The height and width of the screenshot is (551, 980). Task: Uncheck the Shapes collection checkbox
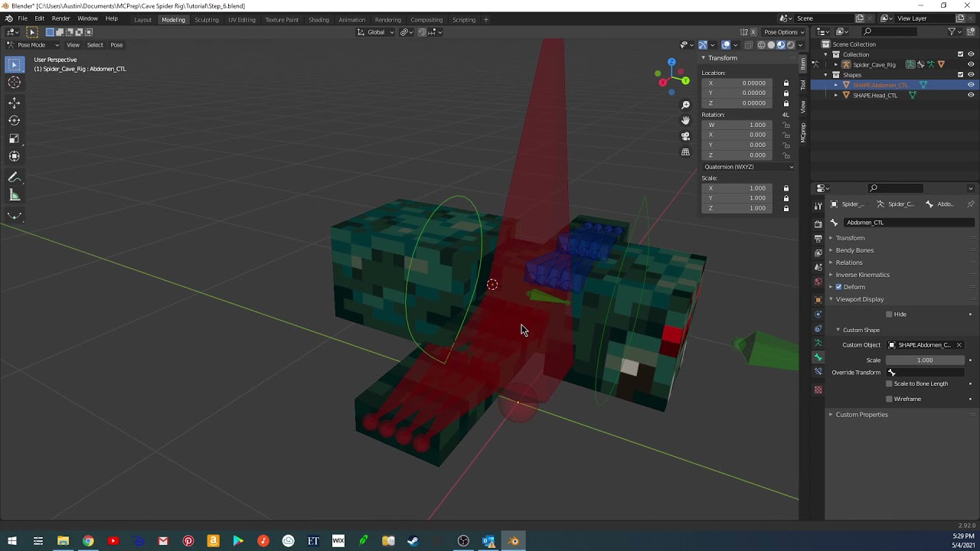tap(960, 75)
